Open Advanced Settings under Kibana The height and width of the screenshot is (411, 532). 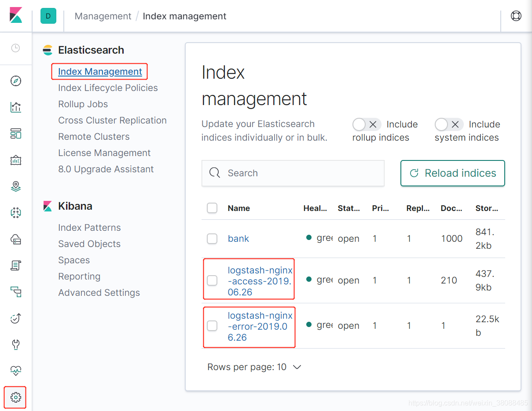tap(99, 293)
